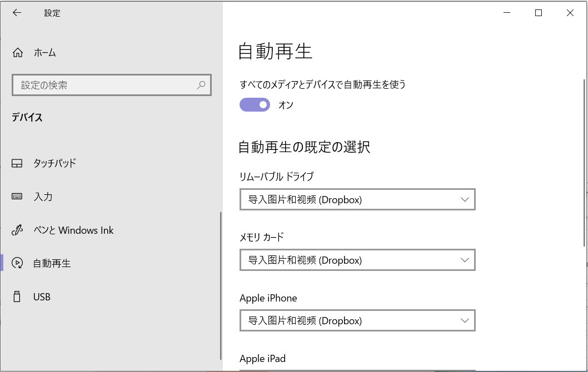This screenshot has width=588, height=372.
Task: Click the AutoPlay icon in sidebar
Action: (x=17, y=263)
